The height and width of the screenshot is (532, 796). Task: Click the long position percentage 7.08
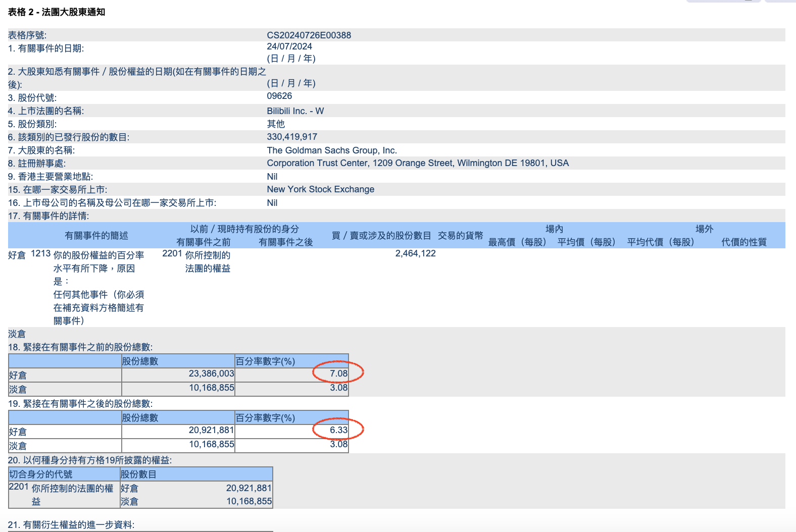click(x=339, y=374)
